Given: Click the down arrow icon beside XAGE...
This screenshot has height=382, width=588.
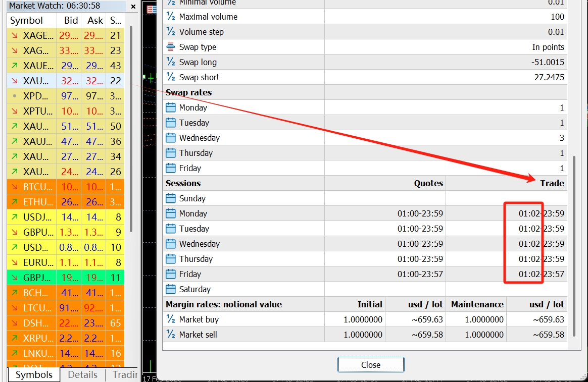Looking at the screenshot, I should (x=15, y=35).
